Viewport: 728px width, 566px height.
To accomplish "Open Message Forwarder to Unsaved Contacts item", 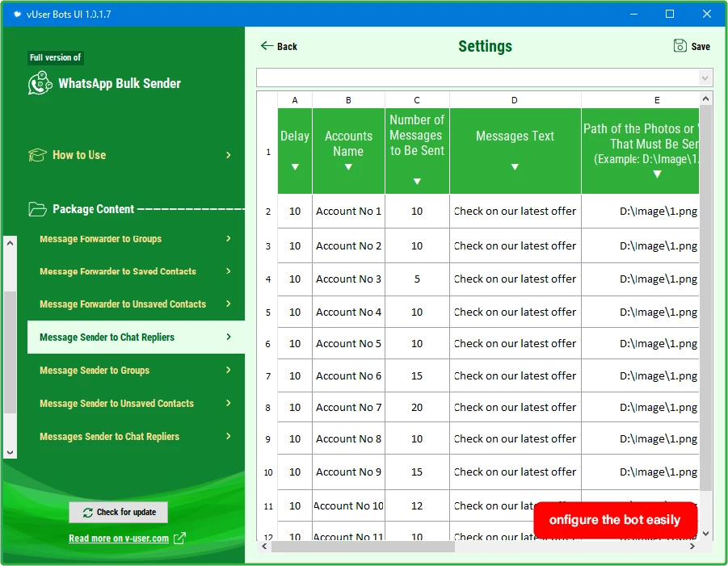I will (x=136, y=304).
